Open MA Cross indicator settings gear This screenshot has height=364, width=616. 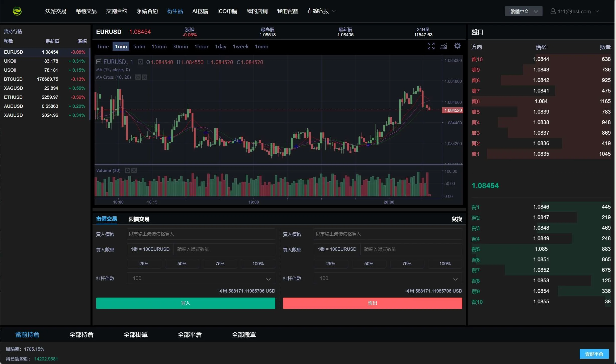pos(138,77)
